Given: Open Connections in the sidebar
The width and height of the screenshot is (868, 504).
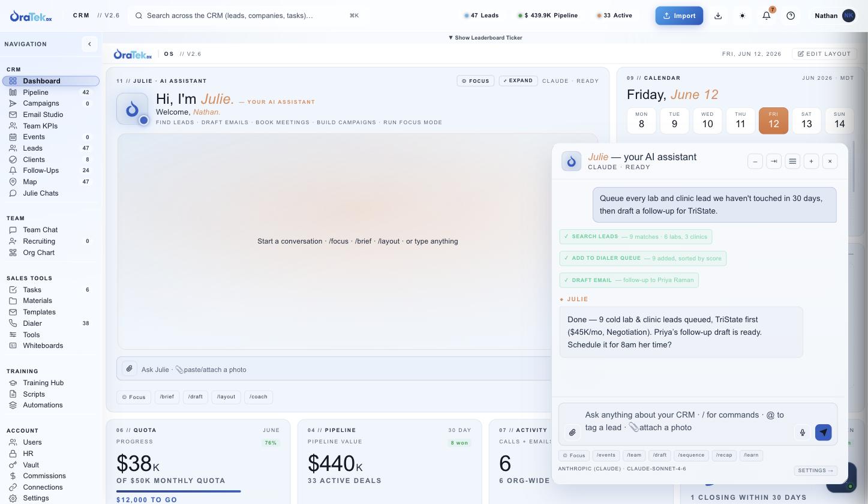Looking at the screenshot, I should point(50,487).
